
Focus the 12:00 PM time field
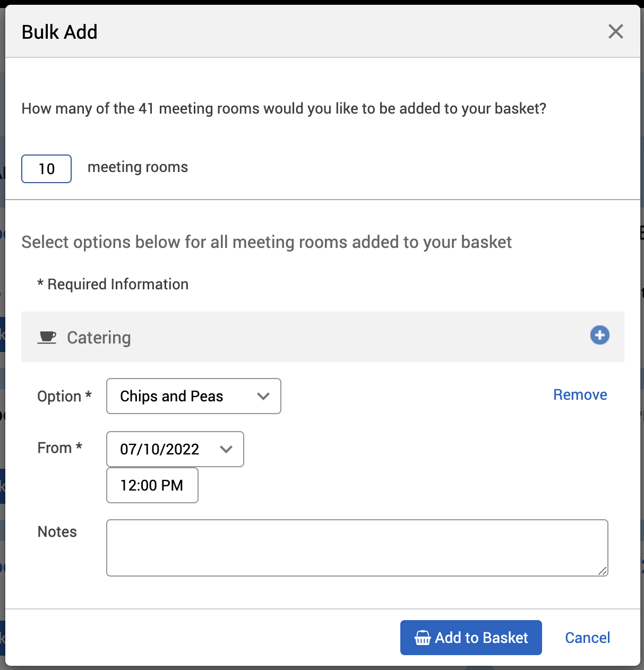tap(152, 485)
